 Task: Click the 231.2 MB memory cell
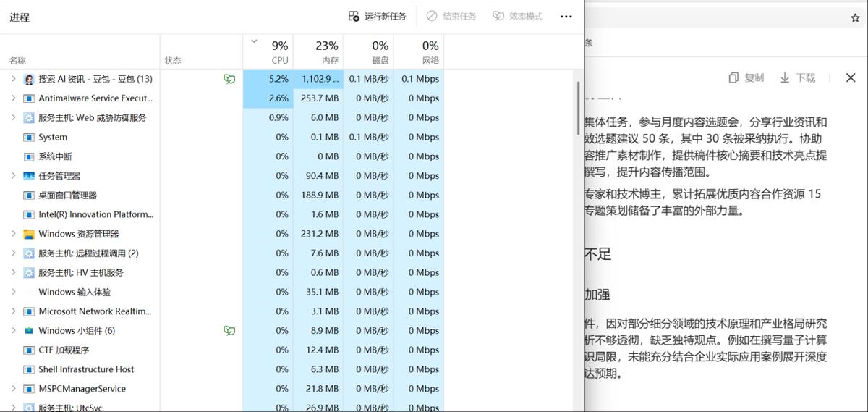[x=318, y=234]
